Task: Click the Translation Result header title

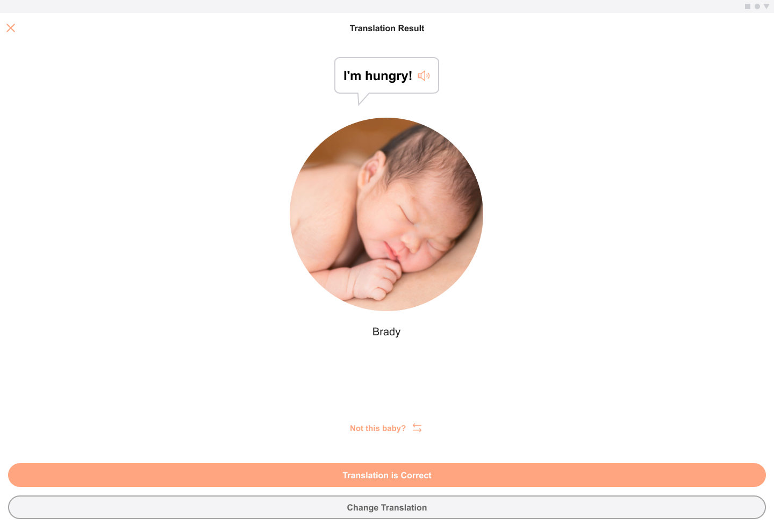Action: (x=387, y=28)
